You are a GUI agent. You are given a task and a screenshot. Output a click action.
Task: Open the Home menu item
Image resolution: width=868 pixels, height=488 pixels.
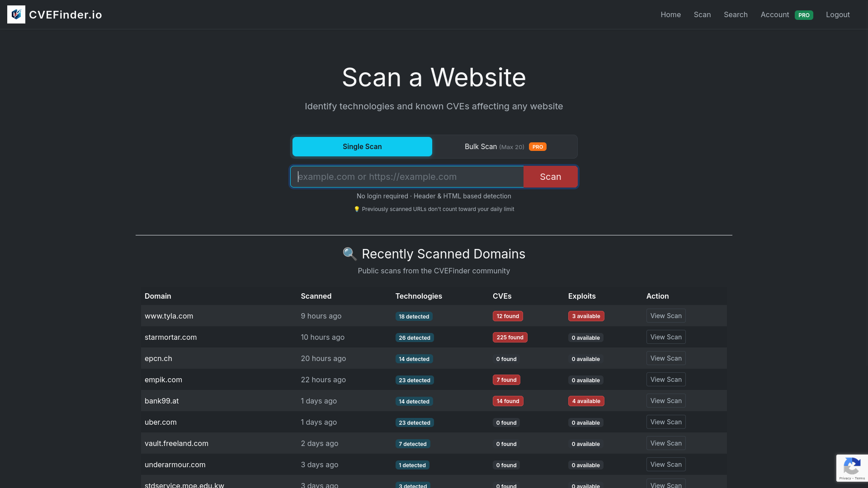[x=670, y=15]
